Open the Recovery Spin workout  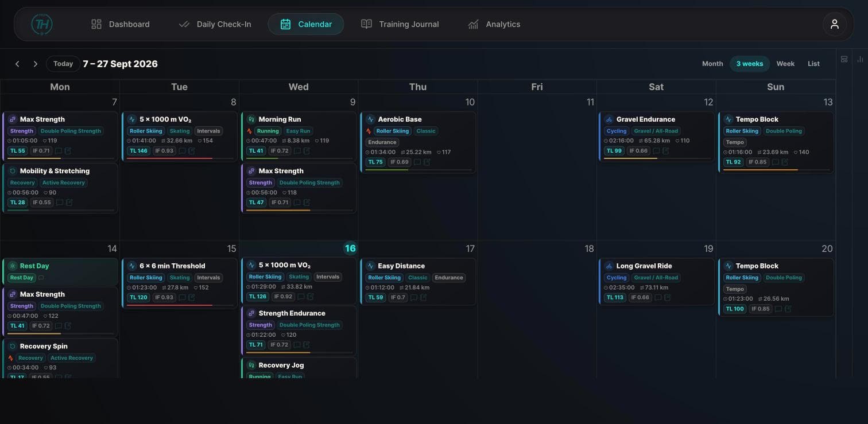point(60,359)
